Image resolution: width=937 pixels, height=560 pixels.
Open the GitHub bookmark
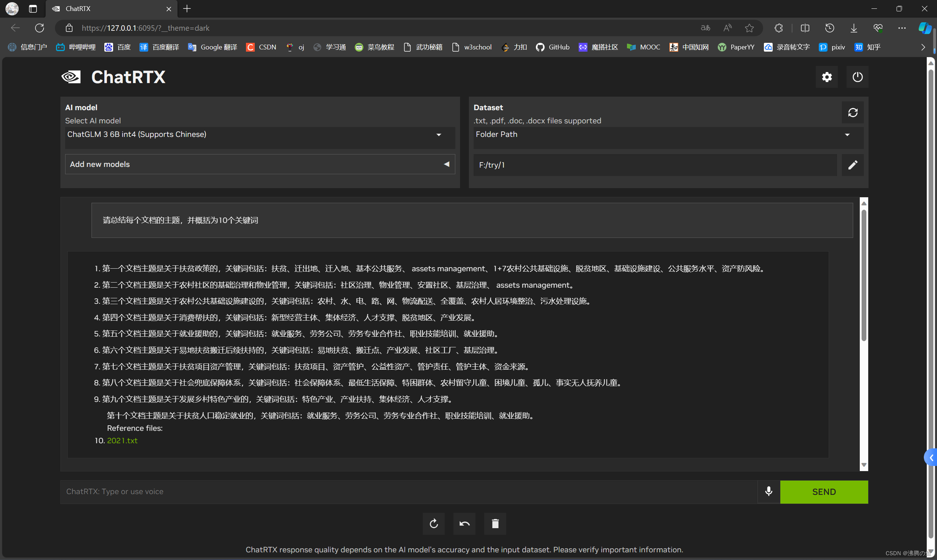[553, 47]
